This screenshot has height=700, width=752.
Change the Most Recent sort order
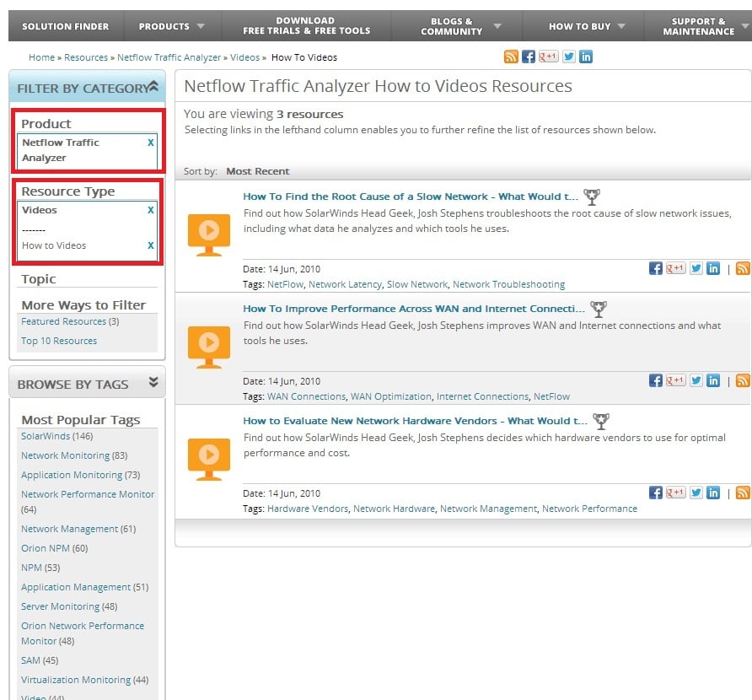pyautogui.click(x=258, y=171)
